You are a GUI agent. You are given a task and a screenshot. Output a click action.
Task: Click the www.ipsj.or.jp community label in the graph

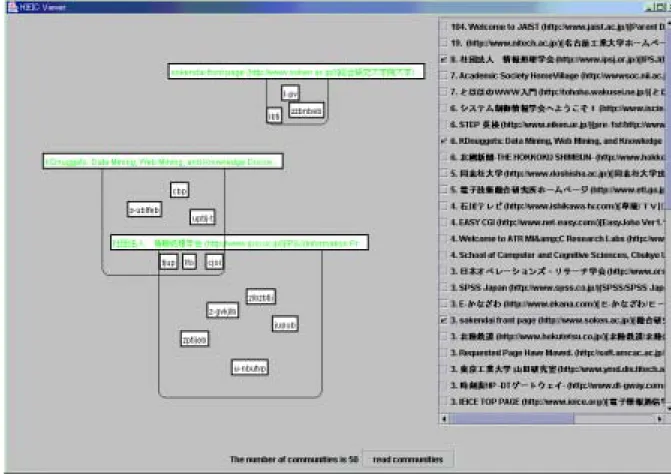click(239, 243)
